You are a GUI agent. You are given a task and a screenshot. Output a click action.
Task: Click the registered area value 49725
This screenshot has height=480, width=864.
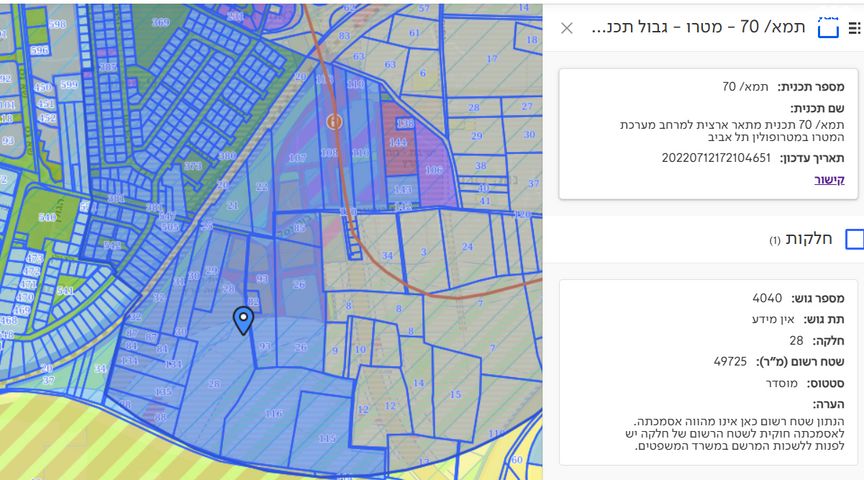click(x=730, y=362)
